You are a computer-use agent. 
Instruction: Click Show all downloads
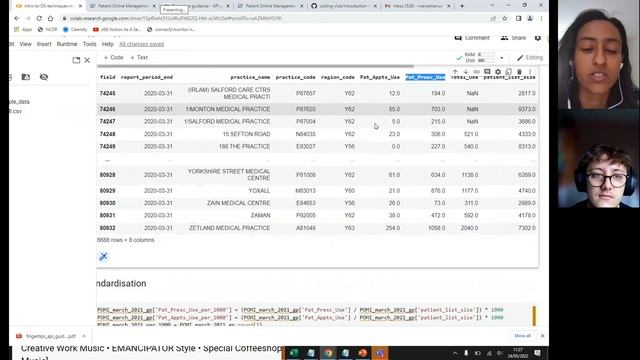point(522,336)
